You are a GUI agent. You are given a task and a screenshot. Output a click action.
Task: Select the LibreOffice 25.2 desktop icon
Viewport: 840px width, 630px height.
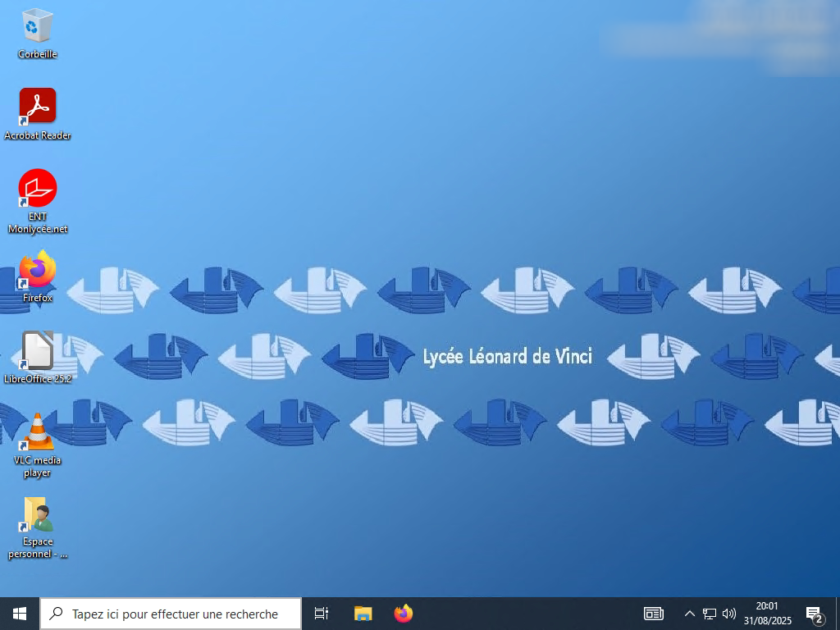[37, 351]
